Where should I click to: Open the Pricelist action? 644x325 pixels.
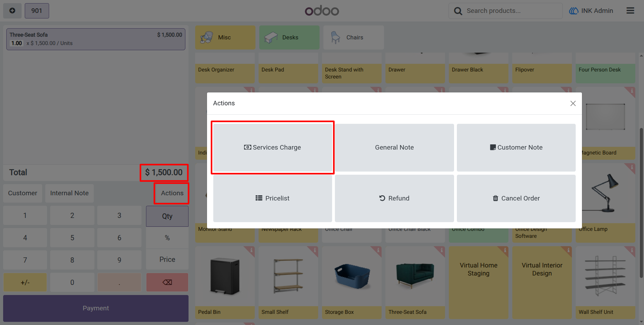273,198
